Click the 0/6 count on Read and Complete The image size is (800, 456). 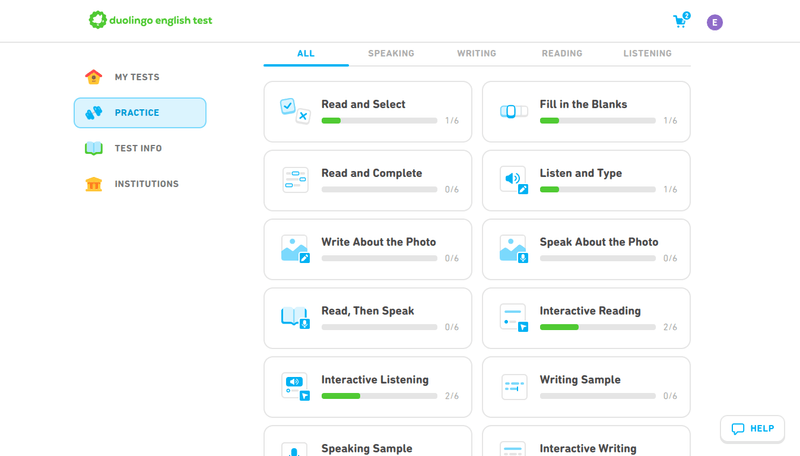(452, 190)
